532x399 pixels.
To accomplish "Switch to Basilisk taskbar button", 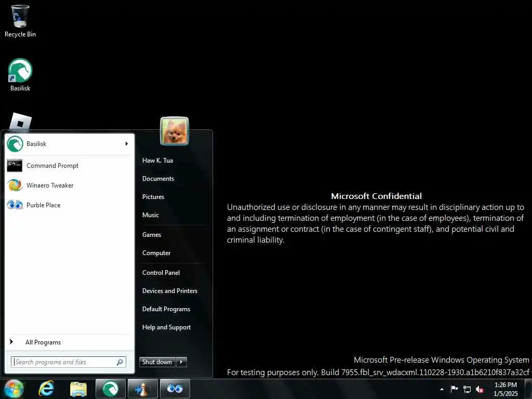I will click(x=111, y=389).
